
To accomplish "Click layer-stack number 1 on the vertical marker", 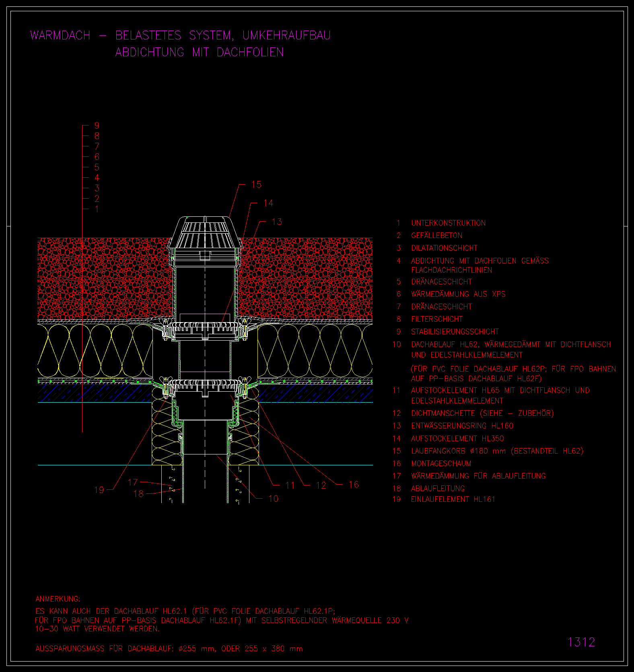I will click(x=97, y=209).
